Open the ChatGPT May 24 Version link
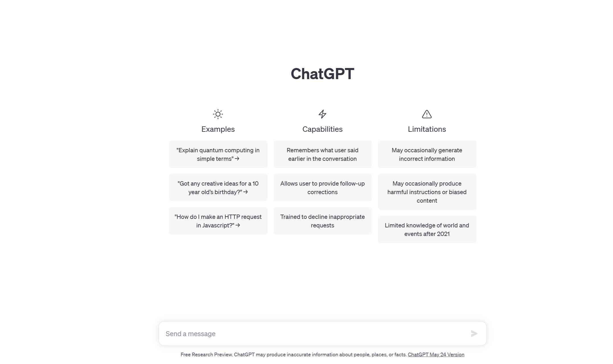Image resolution: width=613 pixels, height=364 pixels. [x=436, y=355]
